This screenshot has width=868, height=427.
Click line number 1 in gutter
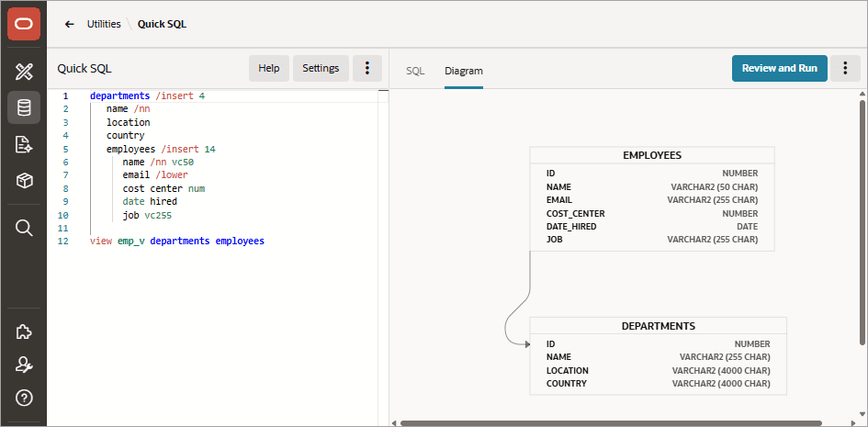click(x=65, y=96)
